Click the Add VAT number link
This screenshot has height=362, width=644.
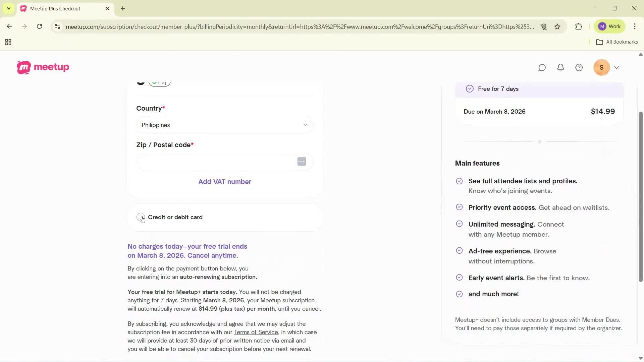(224, 181)
